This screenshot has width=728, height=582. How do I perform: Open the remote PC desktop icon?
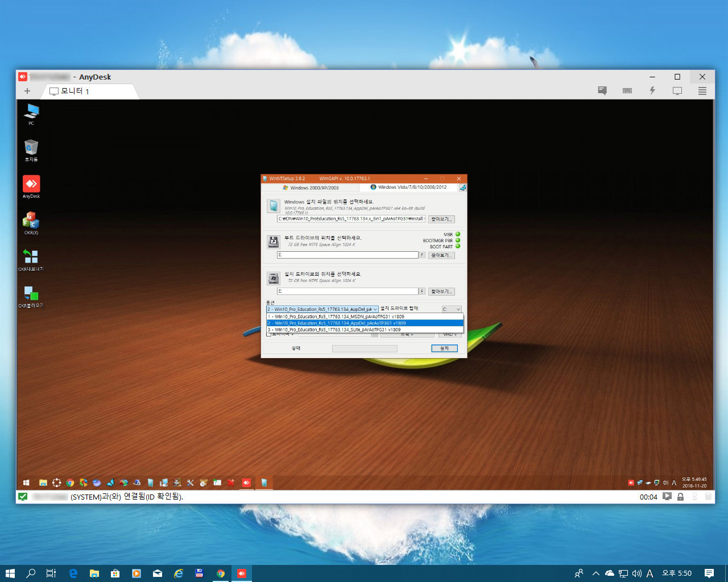pos(31,114)
